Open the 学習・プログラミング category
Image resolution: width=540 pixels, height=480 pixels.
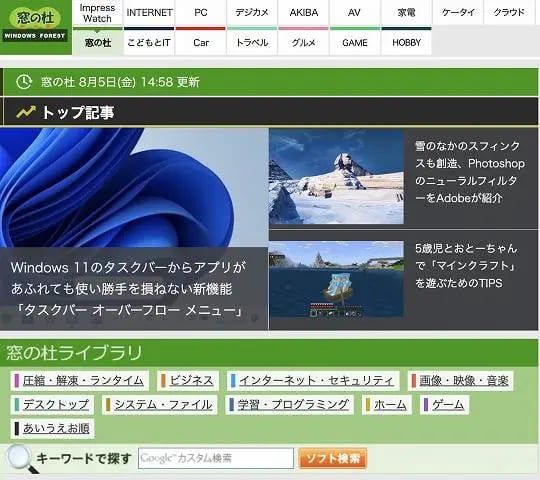click(x=290, y=405)
